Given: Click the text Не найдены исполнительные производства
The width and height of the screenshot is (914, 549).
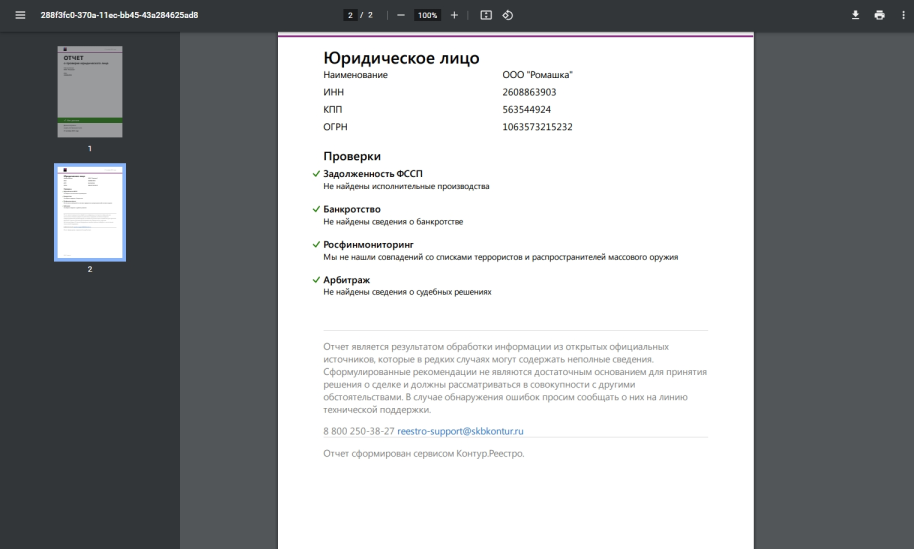Looking at the screenshot, I should click(406, 186).
